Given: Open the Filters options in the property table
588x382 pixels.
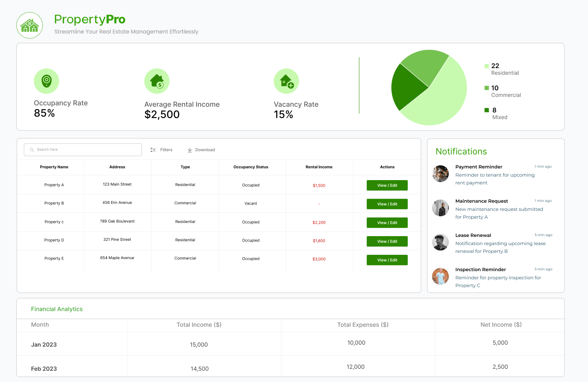Looking at the screenshot, I should pos(161,150).
